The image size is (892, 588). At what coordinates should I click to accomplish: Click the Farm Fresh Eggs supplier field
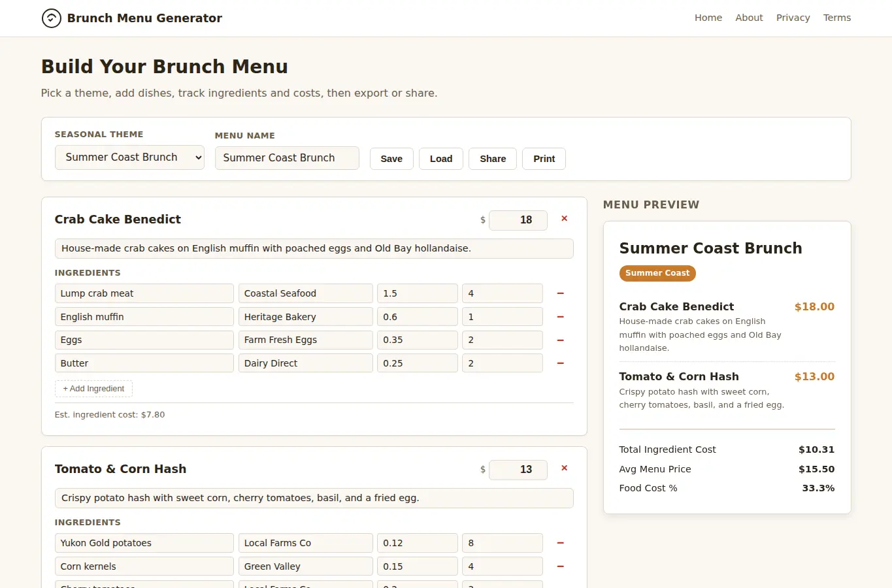pyautogui.click(x=306, y=340)
